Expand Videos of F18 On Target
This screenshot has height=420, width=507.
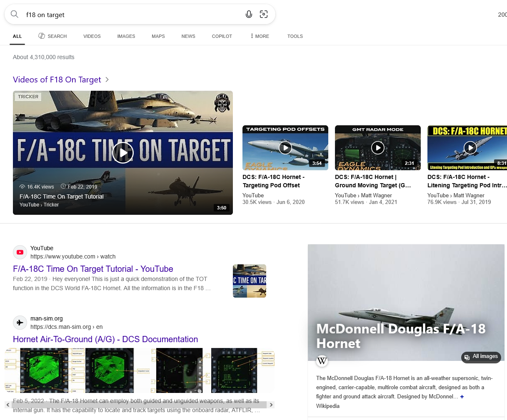coord(107,80)
